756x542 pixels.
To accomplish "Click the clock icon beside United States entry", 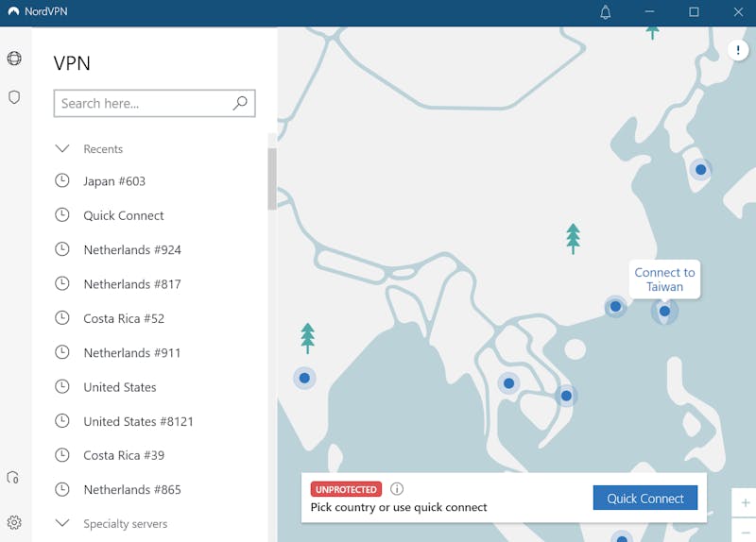I will coord(61,386).
